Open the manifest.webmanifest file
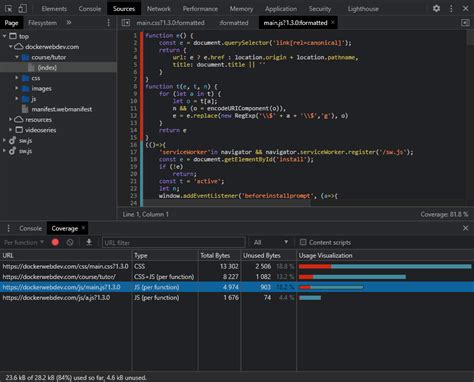 (x=62, y=109)
